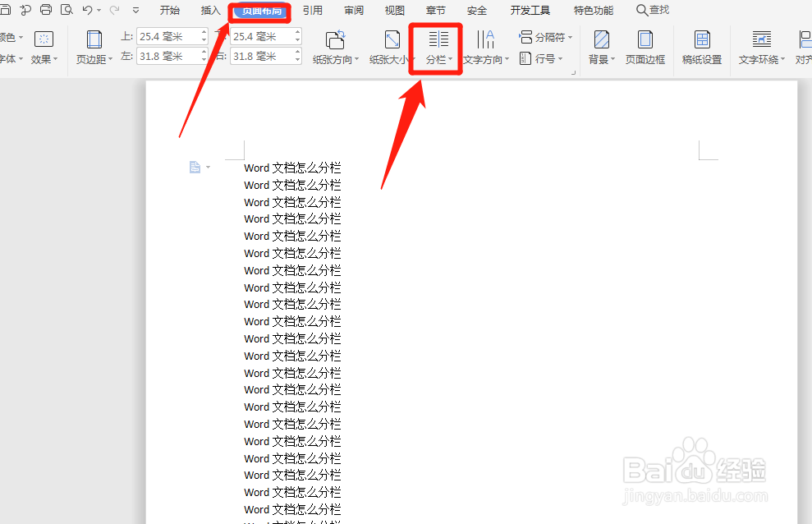Click the paragraph layout icon beside first line

pos(195,167)
